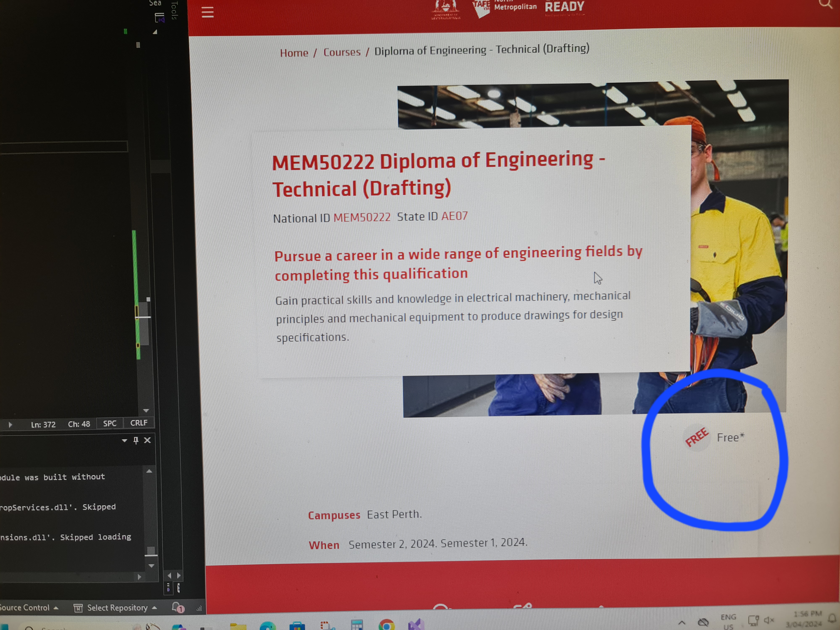Click the Campuses label

(334, 515)
